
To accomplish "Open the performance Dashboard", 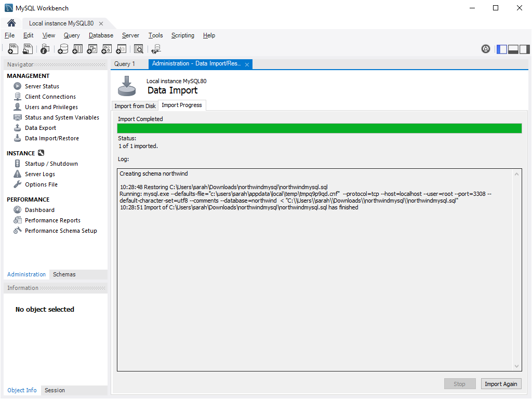I will click(39, 210).
